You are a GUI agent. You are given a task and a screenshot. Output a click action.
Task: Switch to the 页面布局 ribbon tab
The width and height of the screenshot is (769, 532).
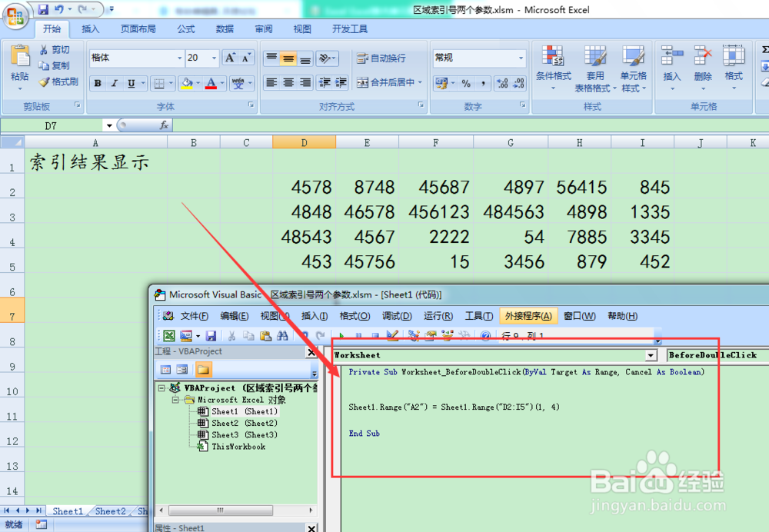[138, 29]
